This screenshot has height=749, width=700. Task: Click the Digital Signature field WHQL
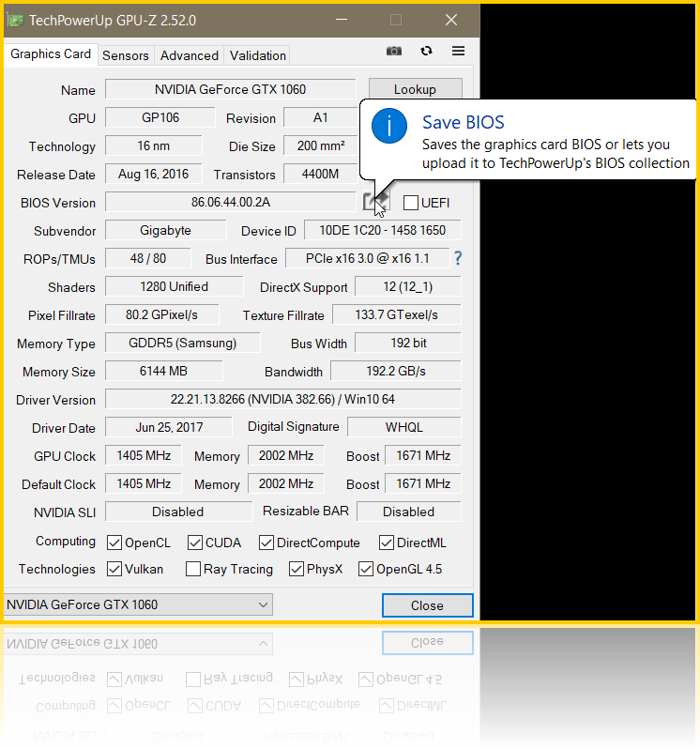404,427
